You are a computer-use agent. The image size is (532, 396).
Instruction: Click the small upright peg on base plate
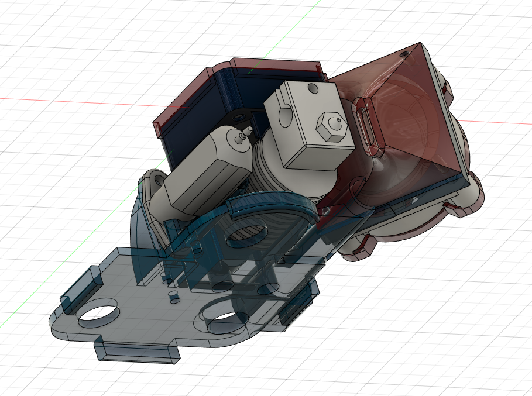pos(173,297)
